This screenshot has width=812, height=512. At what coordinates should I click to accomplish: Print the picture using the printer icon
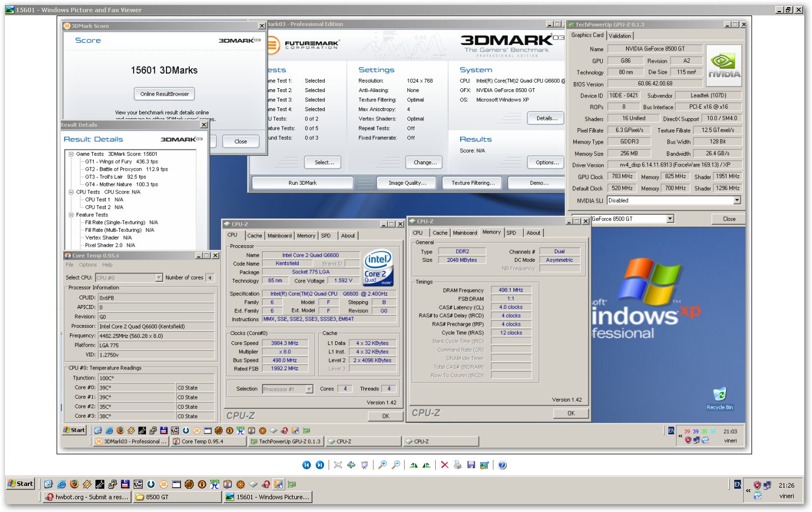[458, 465]
